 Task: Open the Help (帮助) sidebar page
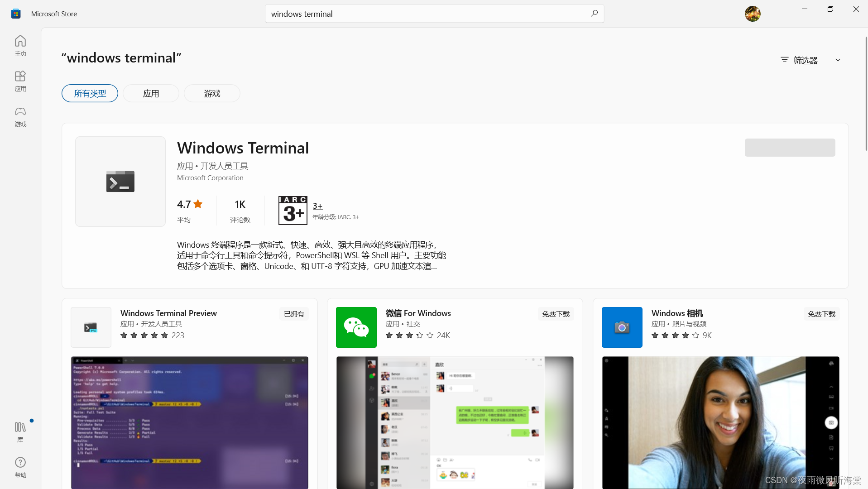pyautogui.click(x=20, y=467)
